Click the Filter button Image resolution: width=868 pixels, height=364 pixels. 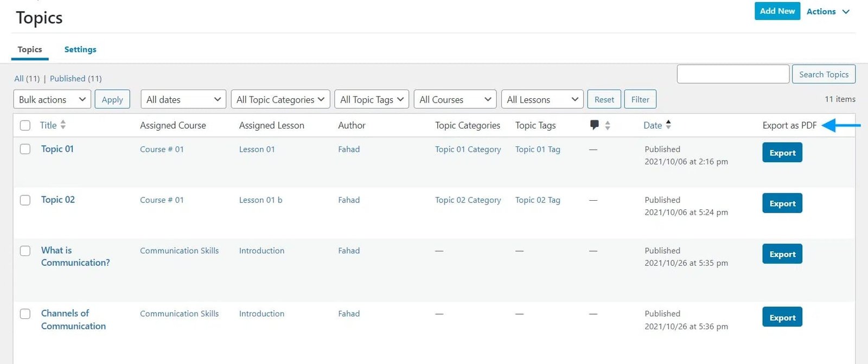point(640,99)
